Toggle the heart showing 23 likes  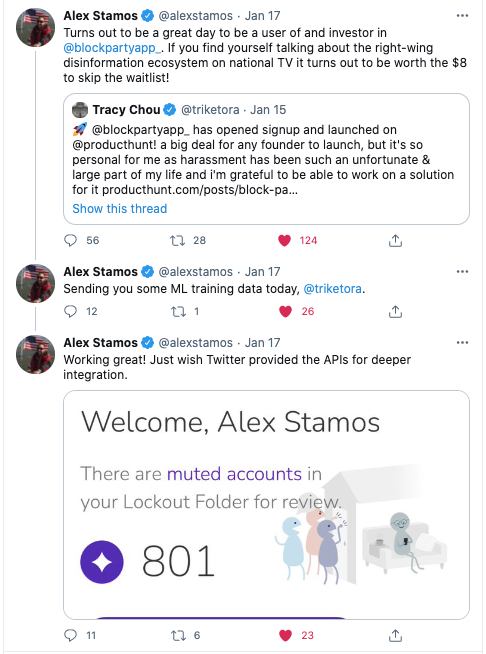coord(285,635)
